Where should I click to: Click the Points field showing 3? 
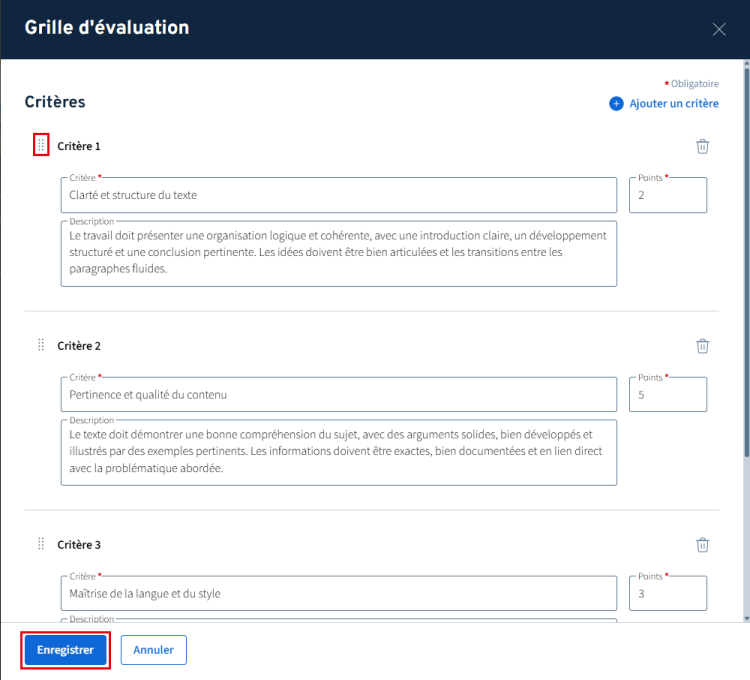click(668, 593)
